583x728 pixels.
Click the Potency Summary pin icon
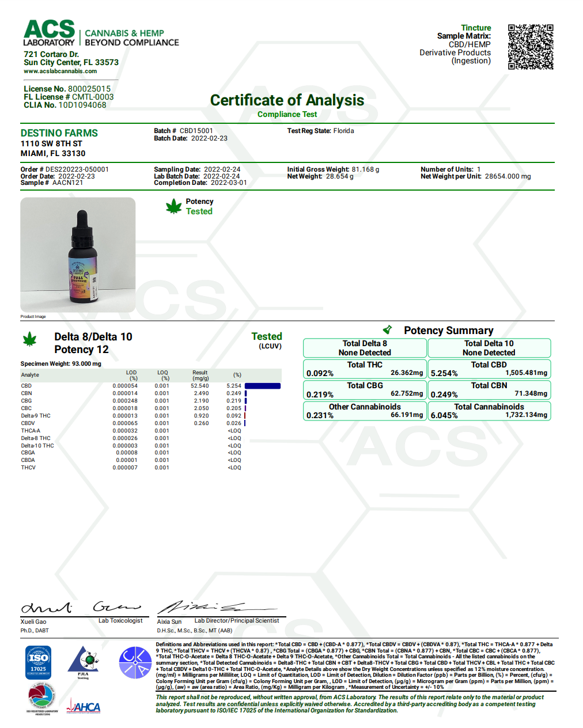[x=388, y=330]
